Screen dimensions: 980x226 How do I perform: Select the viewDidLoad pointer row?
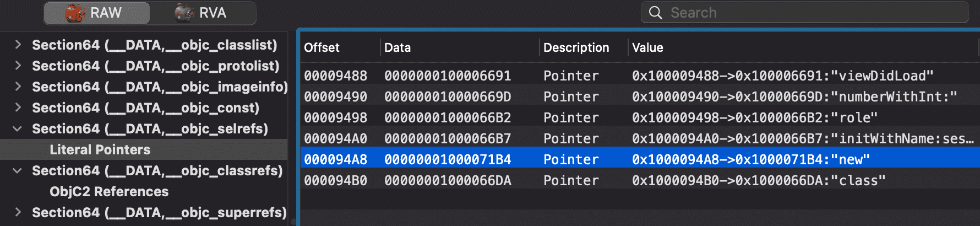coord(640,76)
